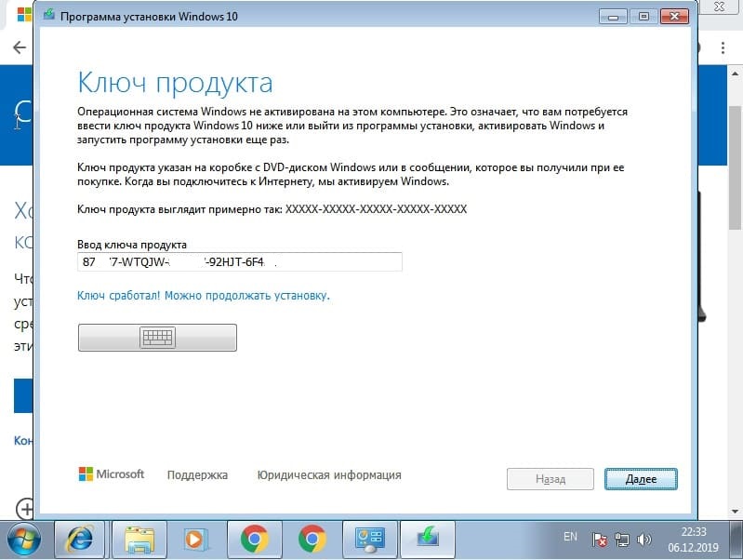This screenshot has height=560, width=743.
Task: Select Windows 10 setup taskbar icon
Action: click(x=427, y=539)
